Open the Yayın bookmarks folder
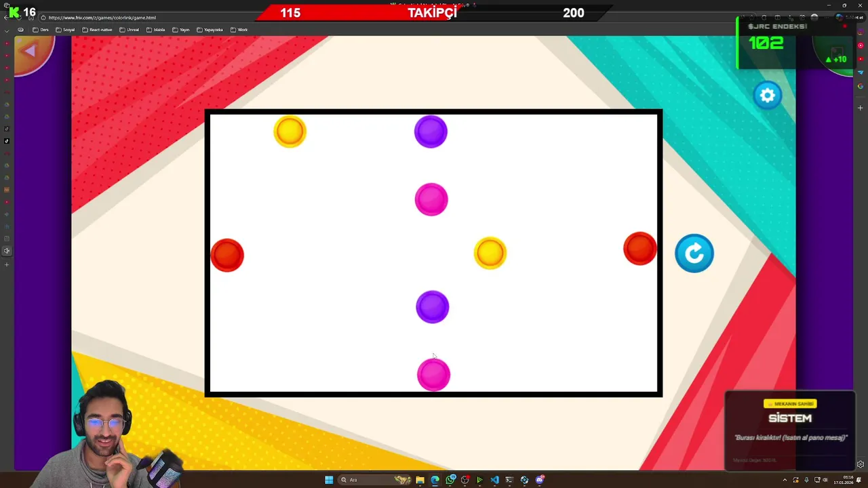 pyautogui.click(x=180, y=30)
